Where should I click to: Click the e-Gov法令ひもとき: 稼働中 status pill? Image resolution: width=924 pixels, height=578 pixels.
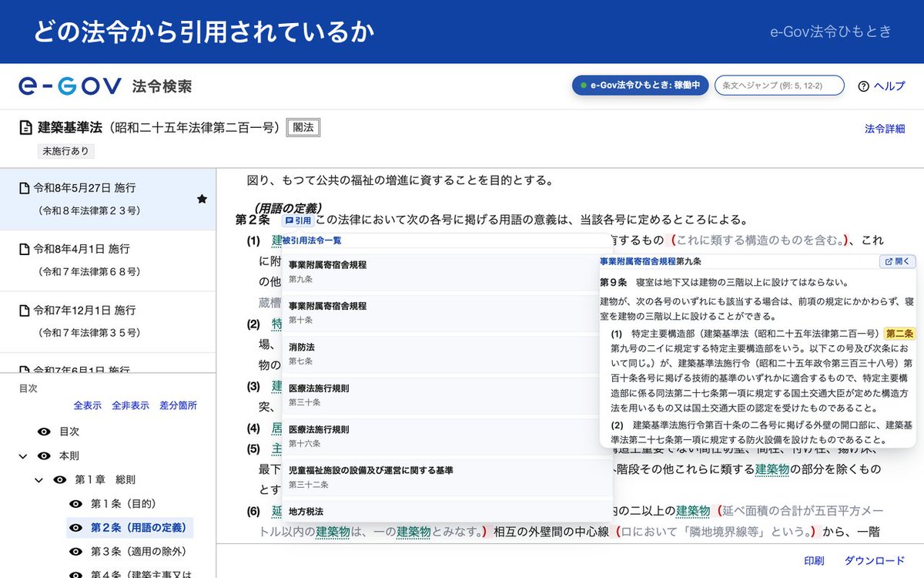coord(640,86)
